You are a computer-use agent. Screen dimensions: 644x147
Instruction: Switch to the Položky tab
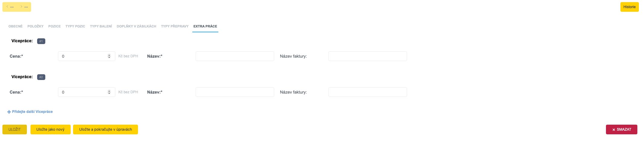(x=35, y=26)
